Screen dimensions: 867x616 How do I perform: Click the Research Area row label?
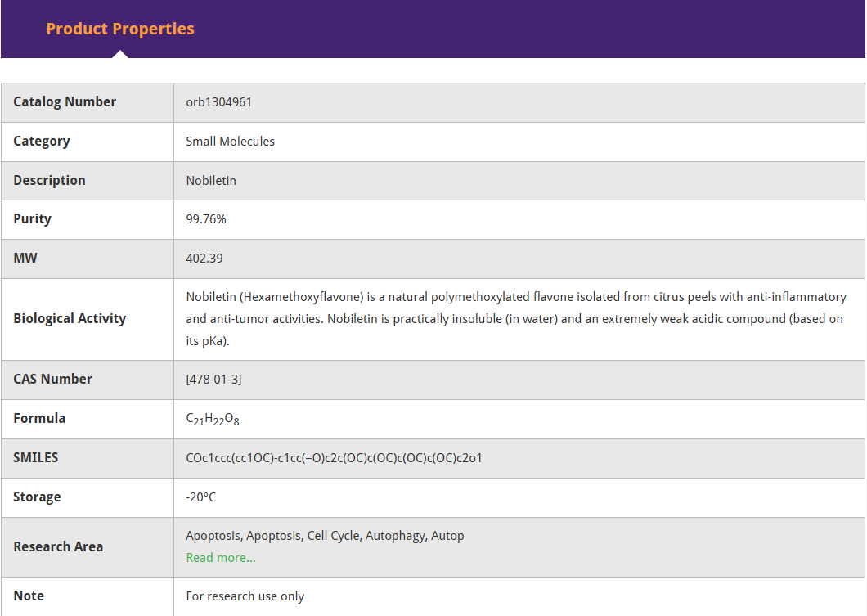[x=58, y=546]
